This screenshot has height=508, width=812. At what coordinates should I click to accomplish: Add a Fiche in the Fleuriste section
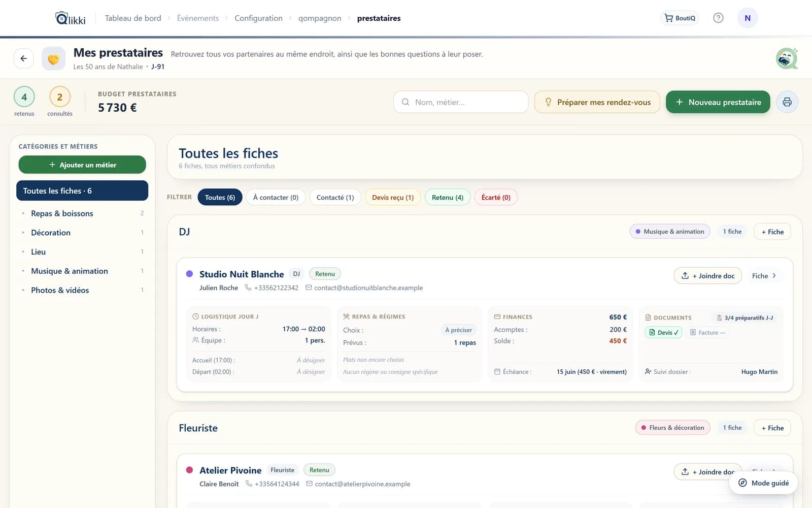tap(772, 428)
